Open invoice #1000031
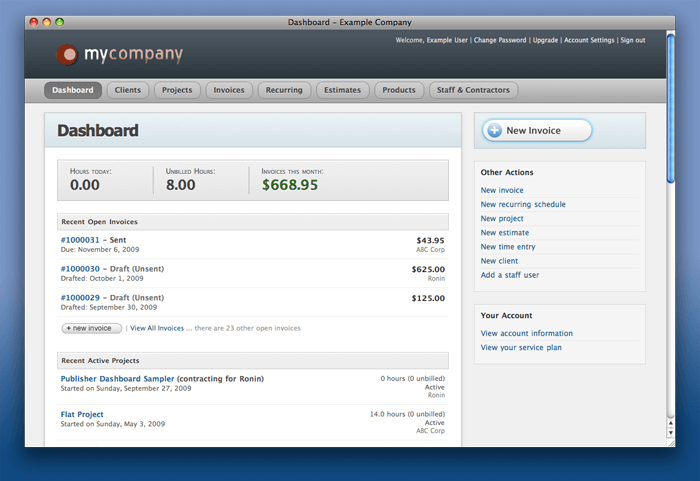Image resolution: width=700 pixels, height=481 pixels. [x=80, y=240]
